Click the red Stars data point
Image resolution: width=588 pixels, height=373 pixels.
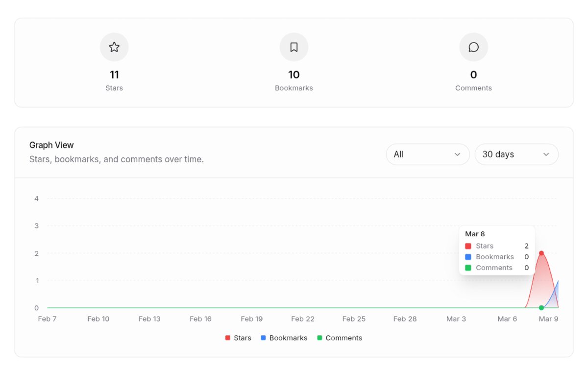541,253
